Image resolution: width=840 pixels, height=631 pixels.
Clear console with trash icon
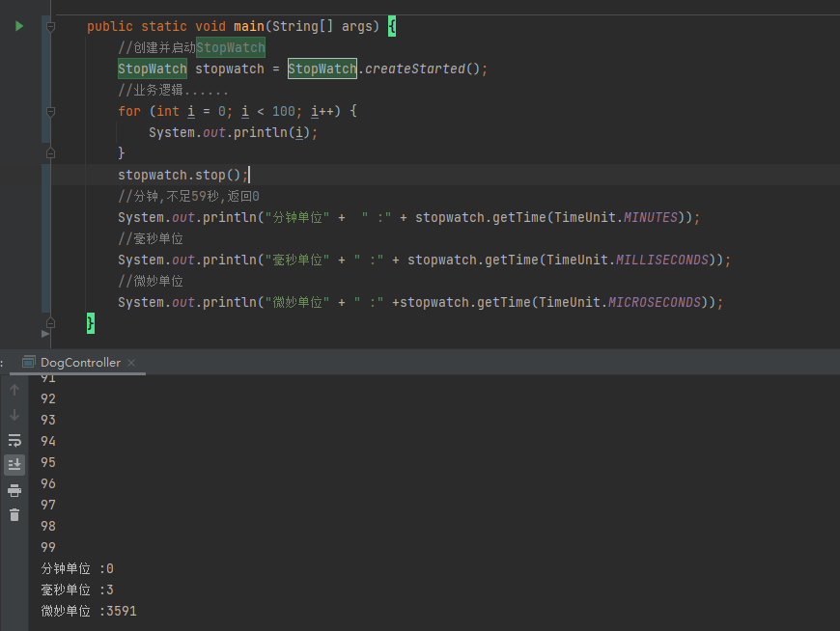tap(14, 515)
